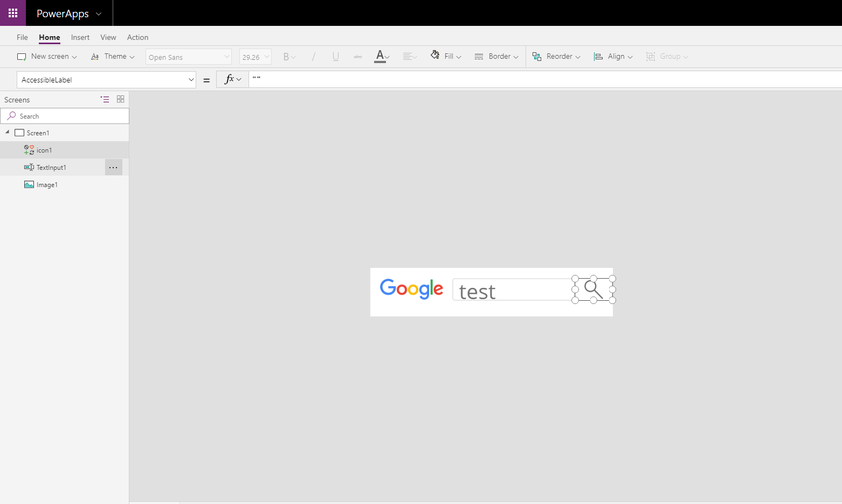
Task: Open the File menu
Action: 22,37
